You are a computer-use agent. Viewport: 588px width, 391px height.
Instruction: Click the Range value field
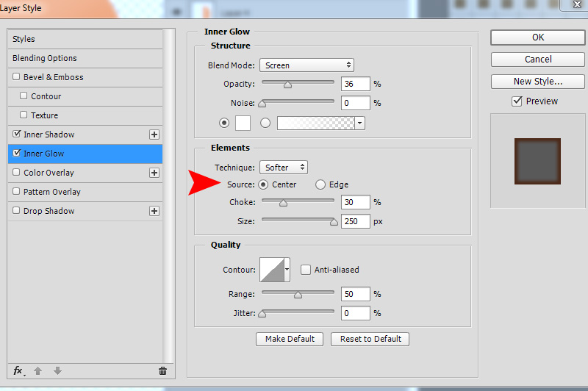pos(356,294)
